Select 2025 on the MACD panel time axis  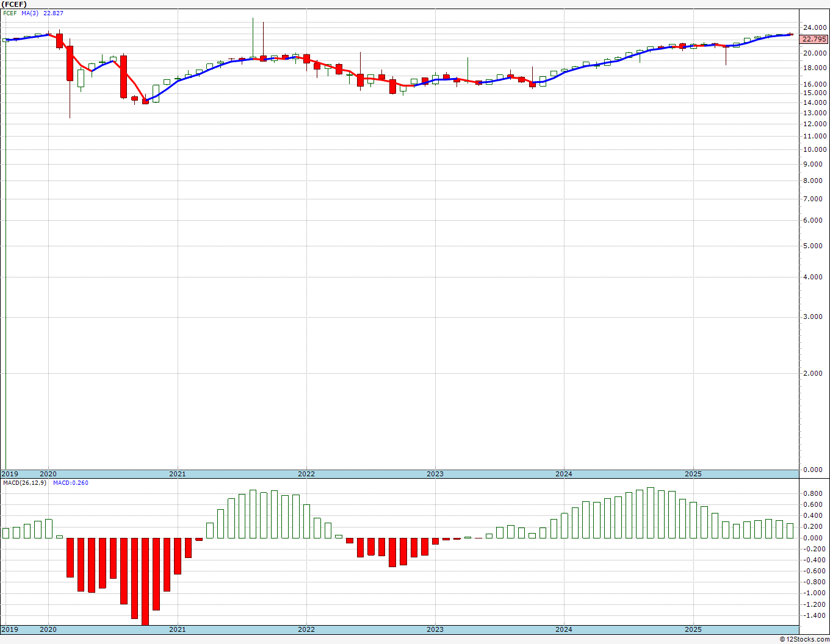(693, 629)
